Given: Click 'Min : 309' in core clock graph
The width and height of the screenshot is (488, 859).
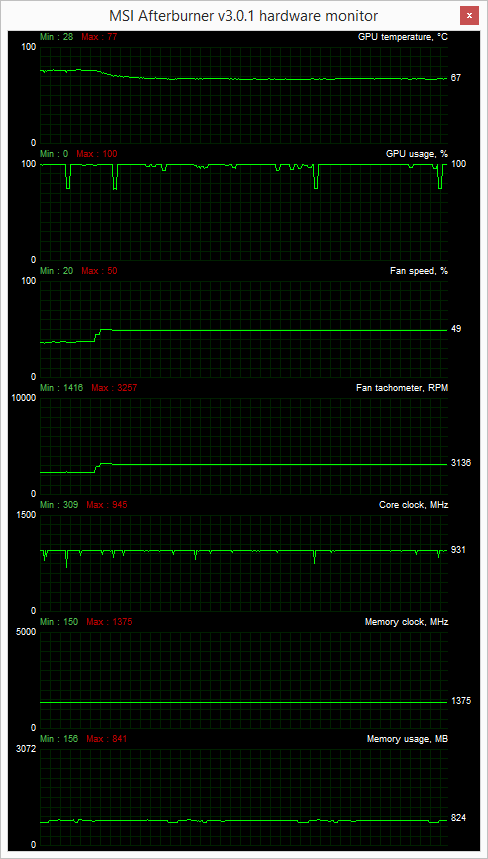Looking at the screenshot, I should pyautogui.click(x=59, y=505).
